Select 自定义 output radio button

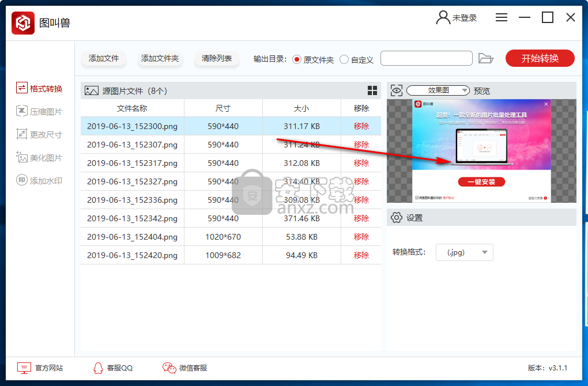(344, 59)
